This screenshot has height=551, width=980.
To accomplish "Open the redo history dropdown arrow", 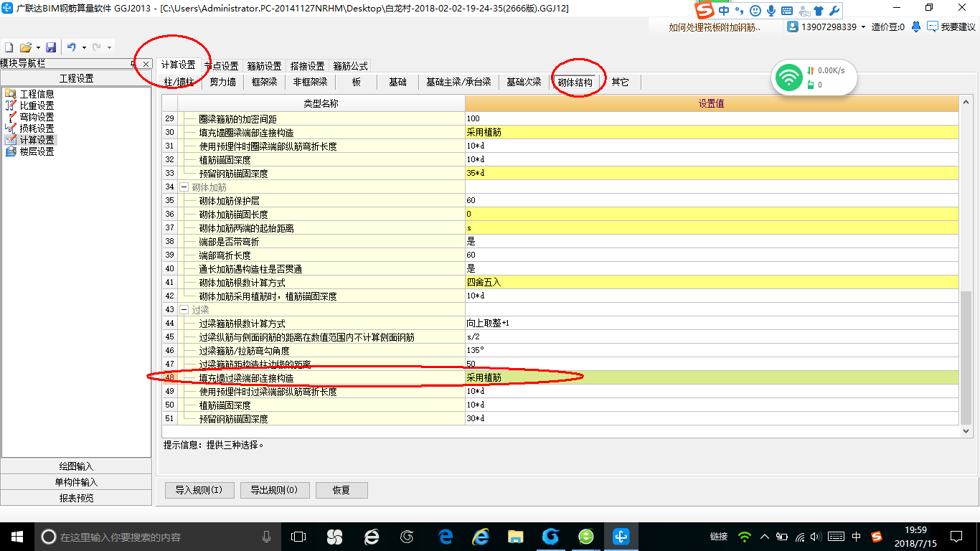I will 109,47.
